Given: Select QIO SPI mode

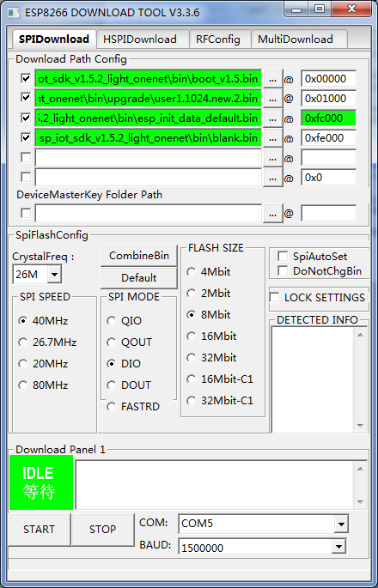Looking at the screenshot, I should [125, 321].
